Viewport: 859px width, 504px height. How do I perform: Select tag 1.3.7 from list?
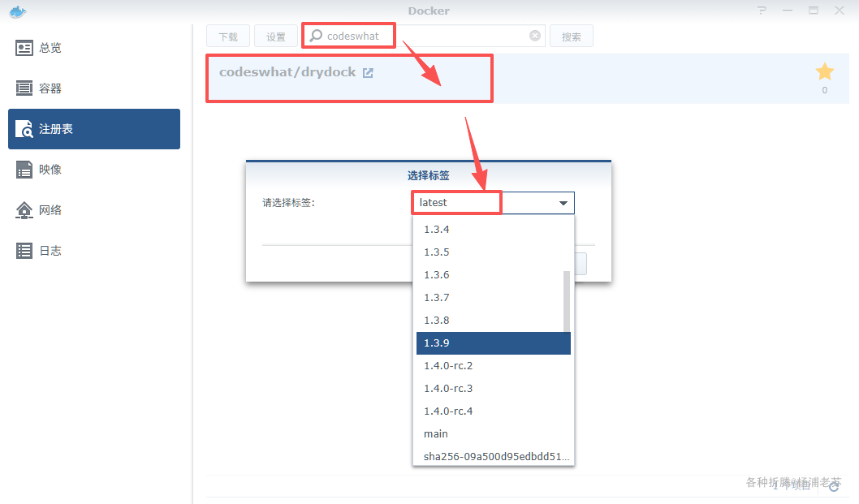pos(493,298)
